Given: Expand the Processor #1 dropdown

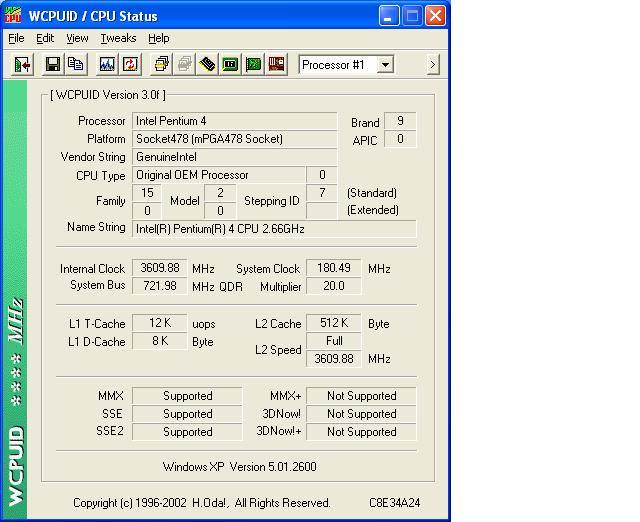Looking at the screenshot, I should click(x=385, y=64).
